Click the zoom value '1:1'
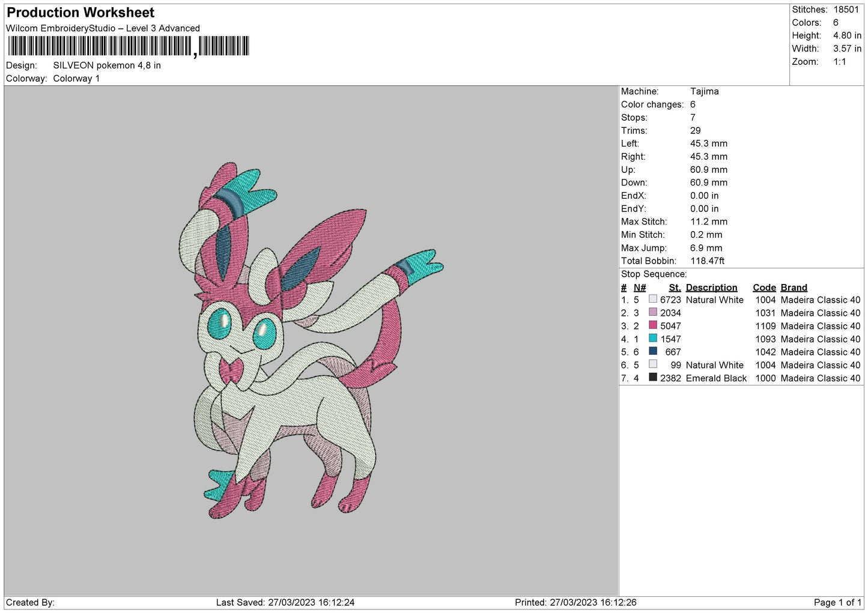 tap(839, 62)
